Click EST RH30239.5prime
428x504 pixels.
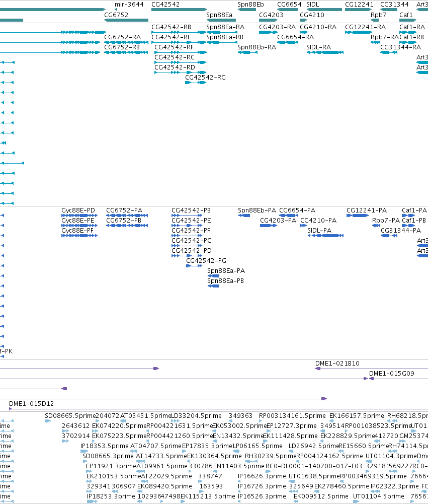(271, 456)
